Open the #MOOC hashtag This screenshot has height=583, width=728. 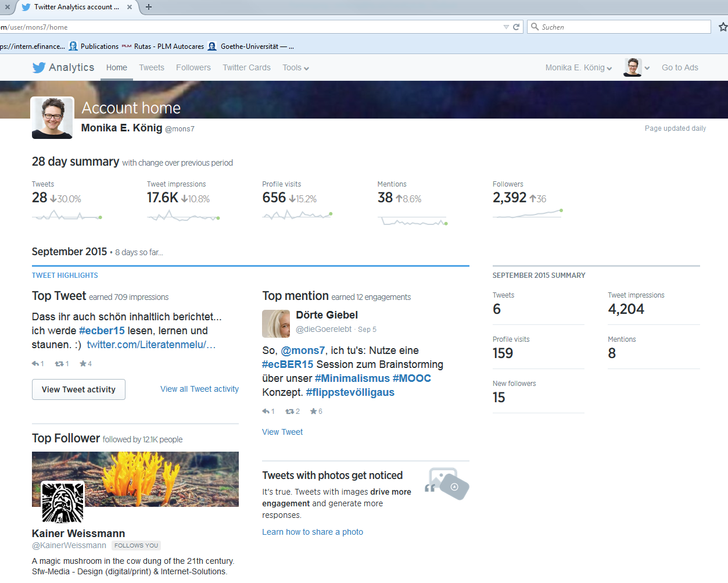coord(412,378)
